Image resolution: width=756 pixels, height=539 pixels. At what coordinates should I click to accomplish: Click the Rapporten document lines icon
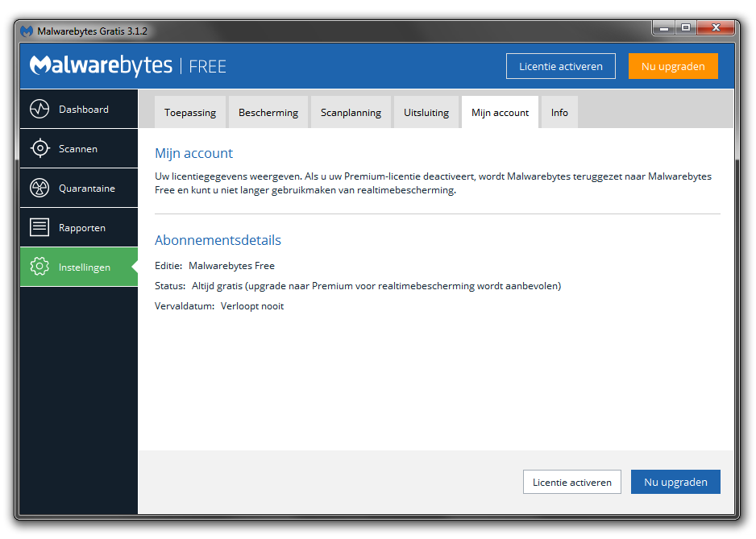click(x=39, y=227)
